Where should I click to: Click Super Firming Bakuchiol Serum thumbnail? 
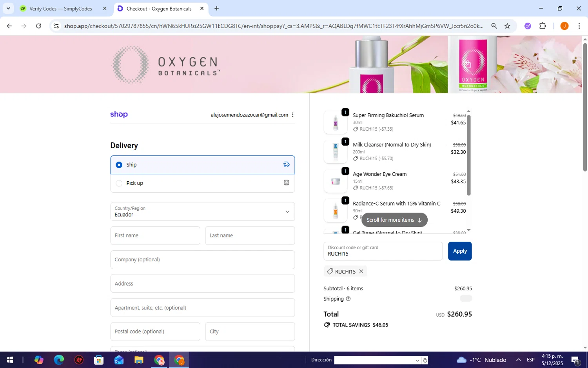(336, 122)
